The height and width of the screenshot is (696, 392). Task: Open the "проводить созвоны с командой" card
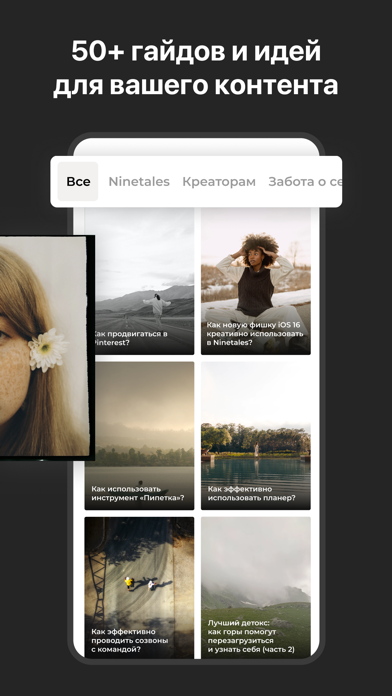pyautogui.click(x=139, y=587)
